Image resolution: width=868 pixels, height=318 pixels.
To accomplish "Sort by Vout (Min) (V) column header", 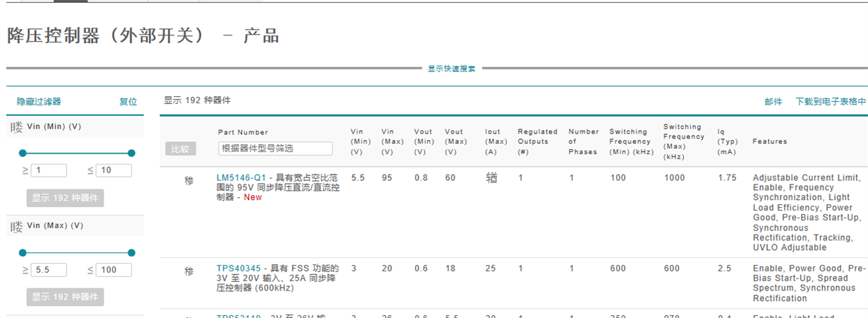I will (423, 141).
